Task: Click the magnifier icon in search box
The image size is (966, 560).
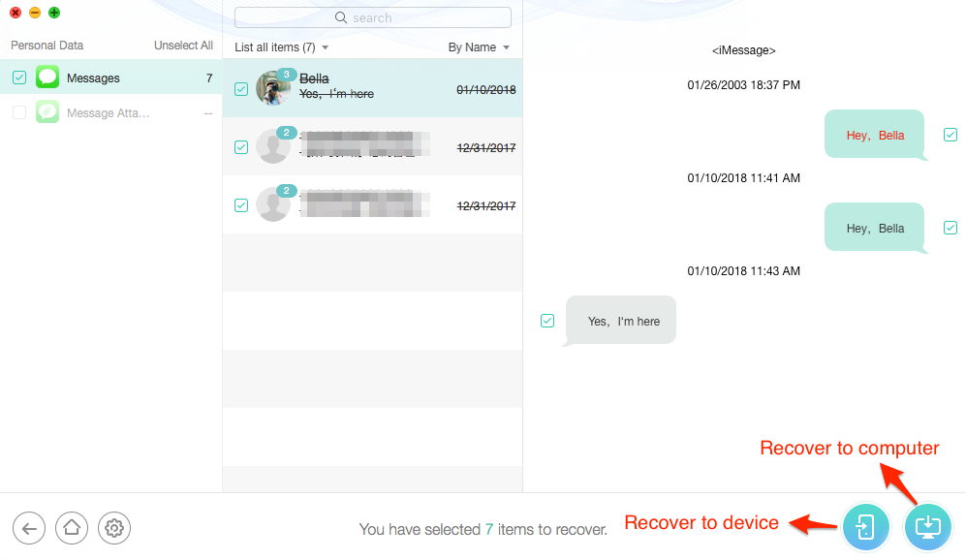Action: click(x=341, y=17)
